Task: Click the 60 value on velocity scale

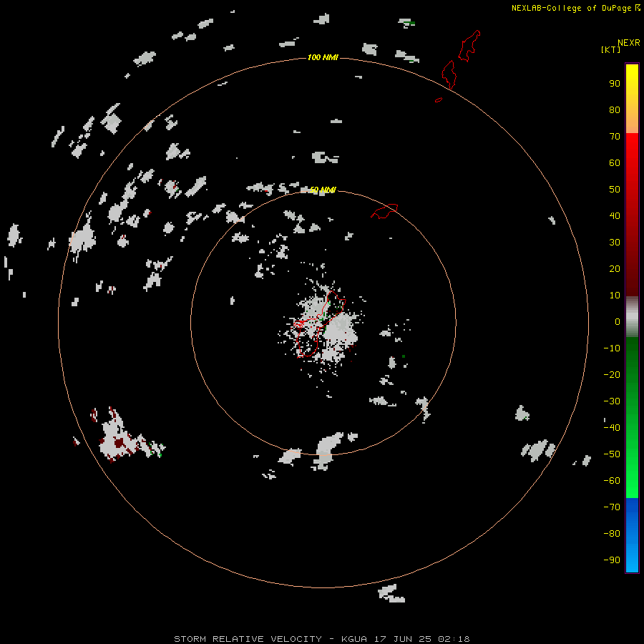Action: click(x=615, y=163)
